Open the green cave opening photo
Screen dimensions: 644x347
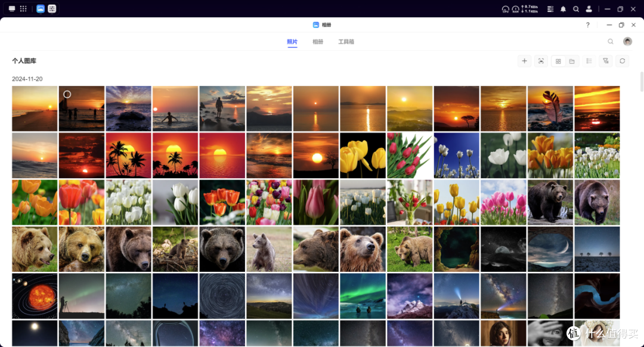coord(456,249)
